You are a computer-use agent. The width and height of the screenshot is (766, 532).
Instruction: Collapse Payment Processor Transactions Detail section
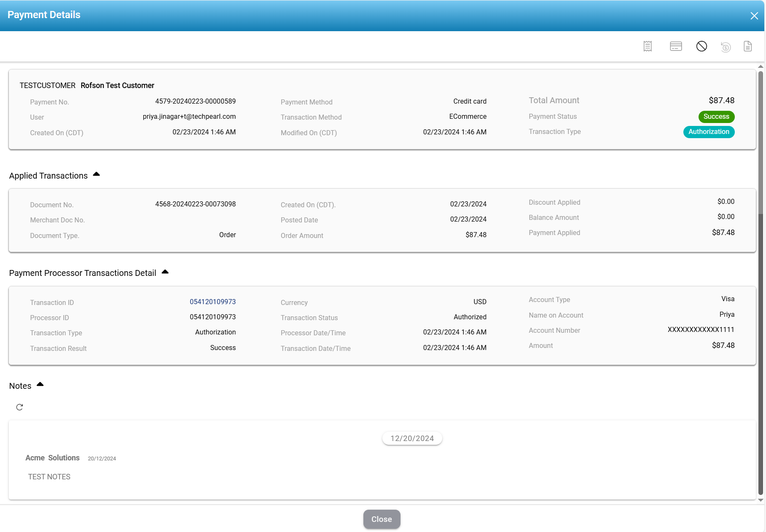click(165, 272)
